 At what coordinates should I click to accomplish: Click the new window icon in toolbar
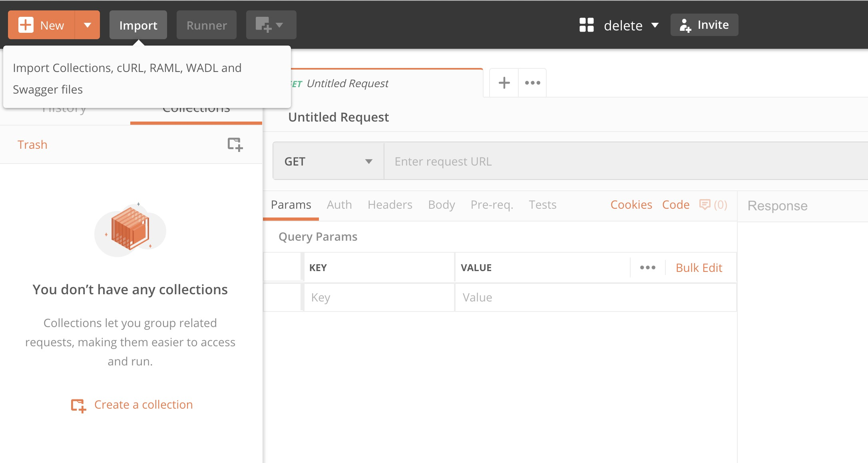point(271,25)
